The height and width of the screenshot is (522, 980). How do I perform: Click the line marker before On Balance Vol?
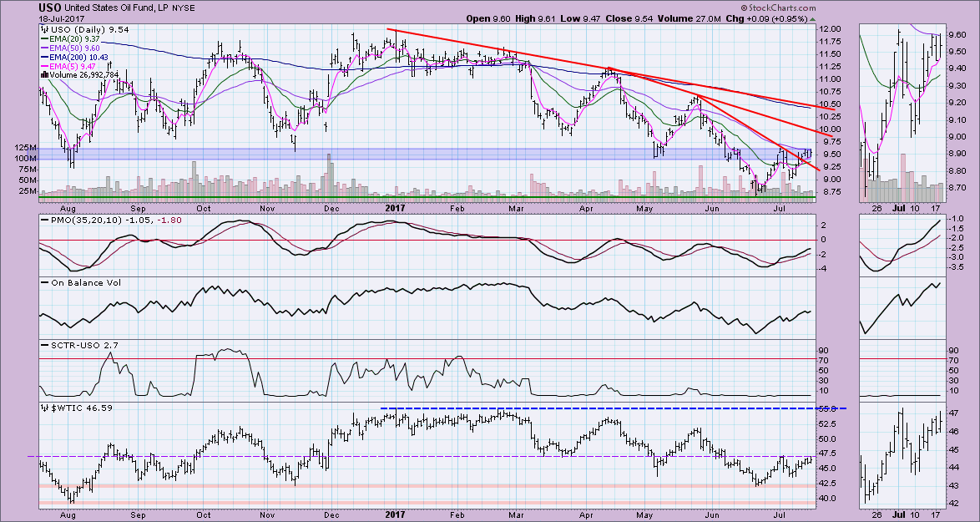click(x=43, y=282)
